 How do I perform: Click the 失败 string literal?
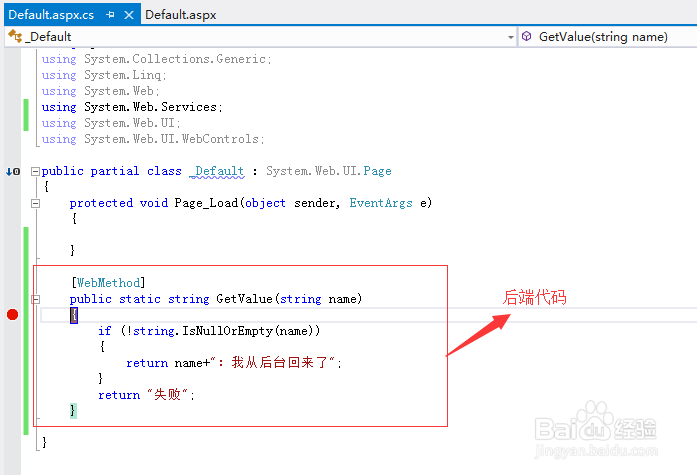click(167, 395)
